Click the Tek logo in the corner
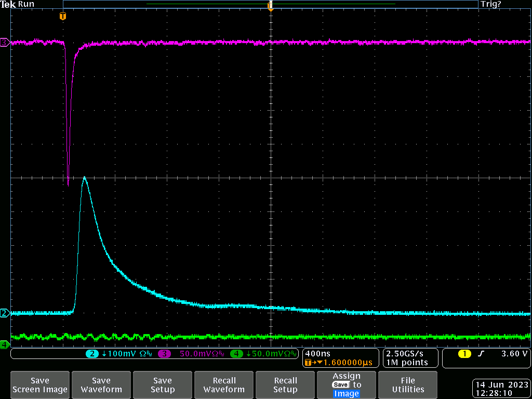Screen dimensions: 532x399 [8, 4]
